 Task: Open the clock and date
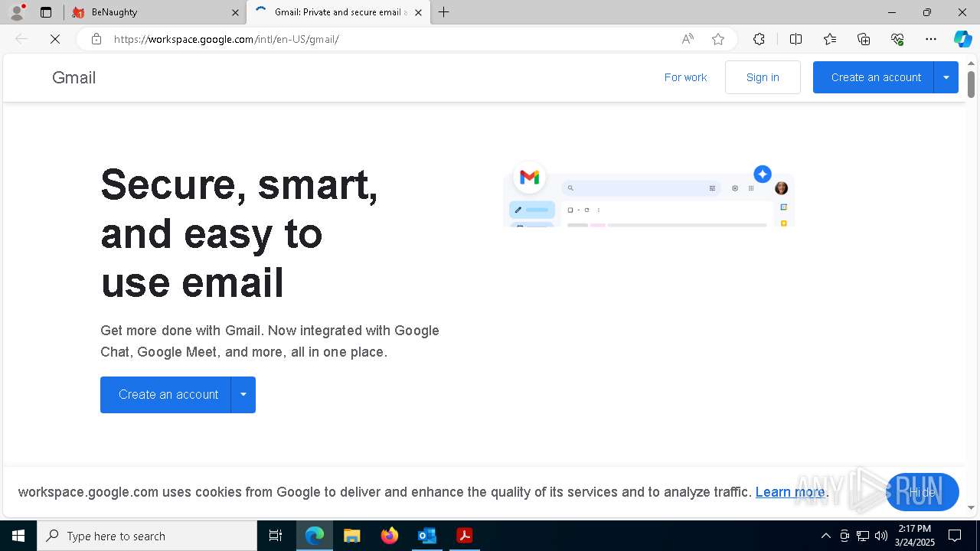[914, 536]
